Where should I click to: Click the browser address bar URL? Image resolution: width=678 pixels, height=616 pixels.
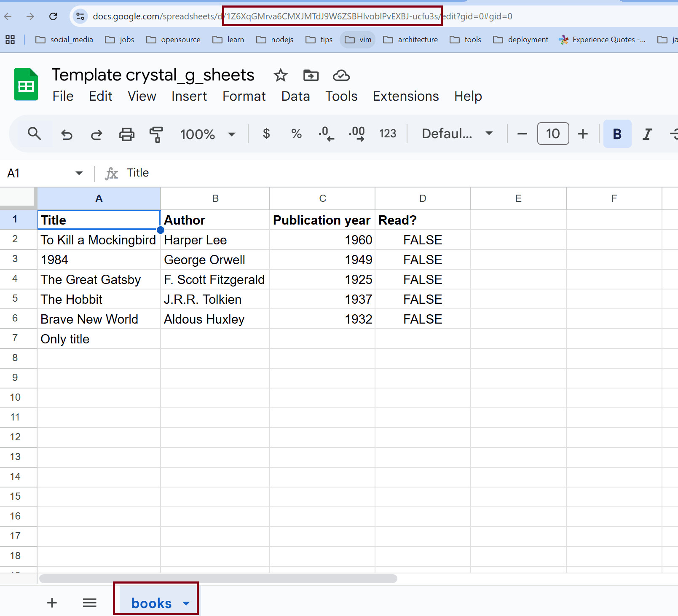303,16
